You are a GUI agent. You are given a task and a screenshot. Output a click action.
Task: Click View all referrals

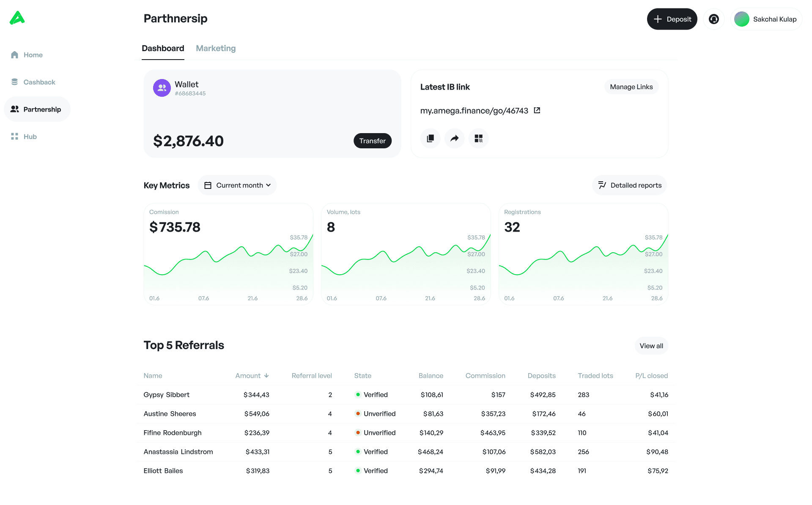tap(651, 346)
